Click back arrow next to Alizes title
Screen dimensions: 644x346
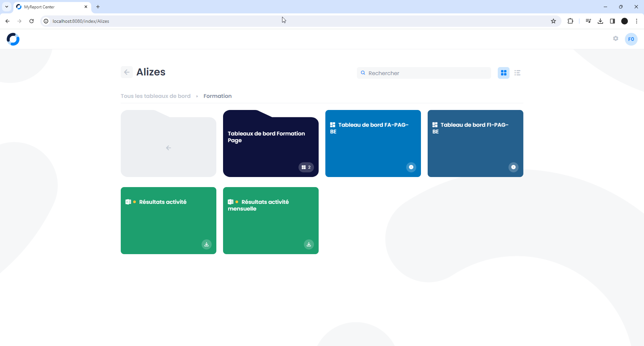click(127, 72)
